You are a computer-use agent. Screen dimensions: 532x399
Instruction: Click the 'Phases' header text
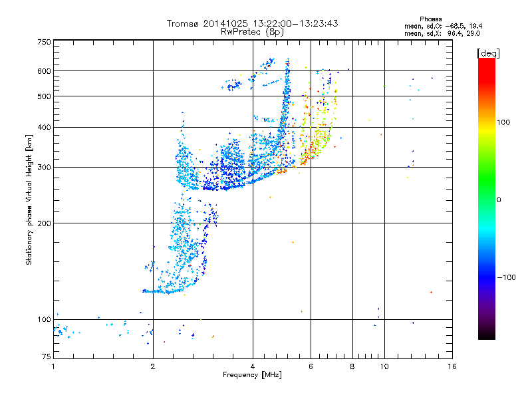(430, 19)
